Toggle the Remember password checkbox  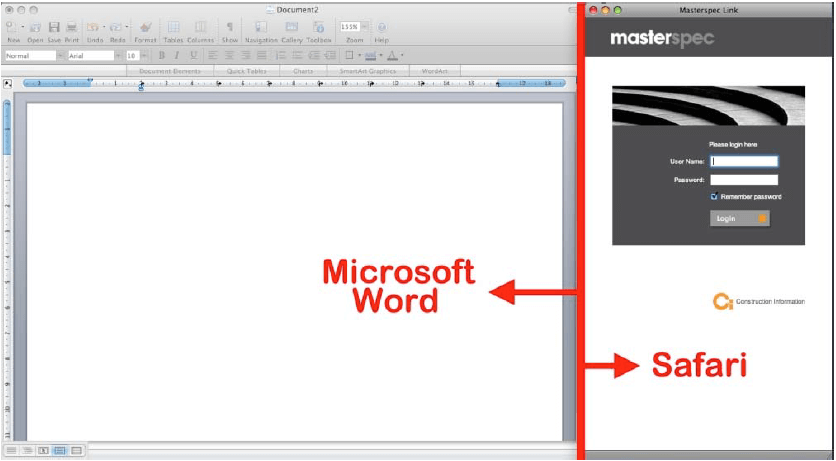tap(714, 197)
